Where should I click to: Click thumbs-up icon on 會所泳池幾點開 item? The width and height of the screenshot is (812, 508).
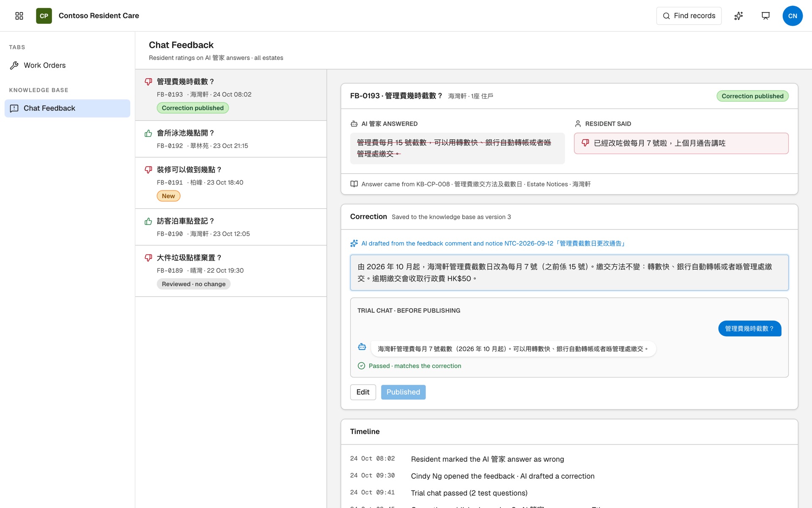coord(148,133)
